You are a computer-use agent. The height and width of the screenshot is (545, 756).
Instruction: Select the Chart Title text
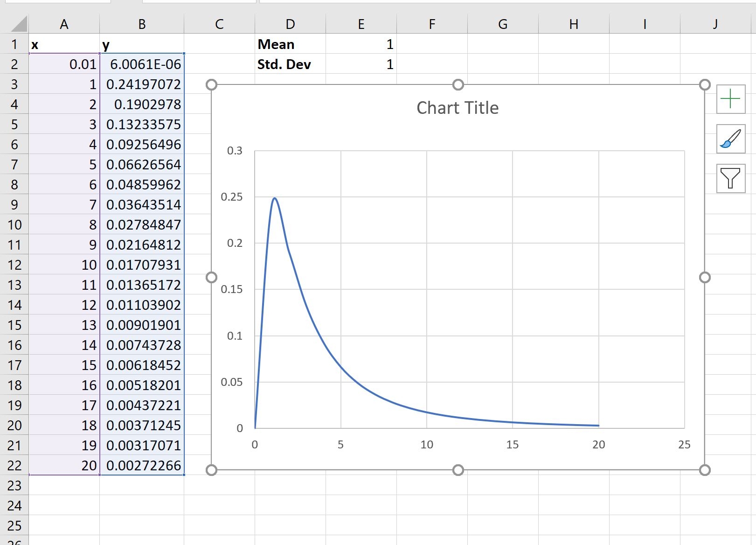pyautogui.click(x=457, y=107)
